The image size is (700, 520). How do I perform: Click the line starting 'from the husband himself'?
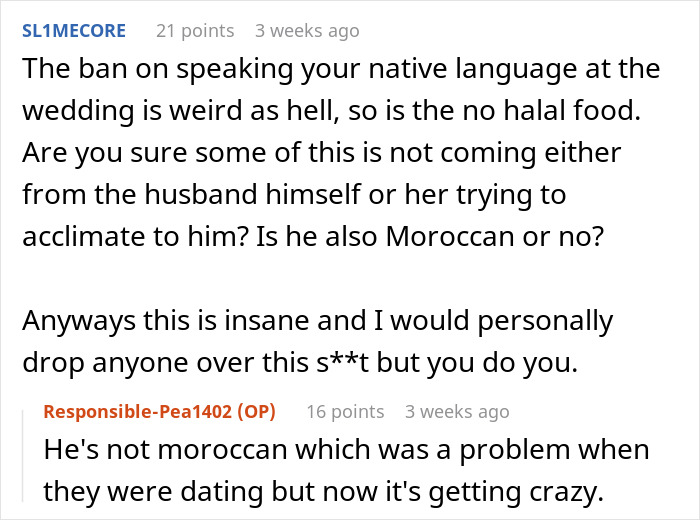tap(294, 195)
